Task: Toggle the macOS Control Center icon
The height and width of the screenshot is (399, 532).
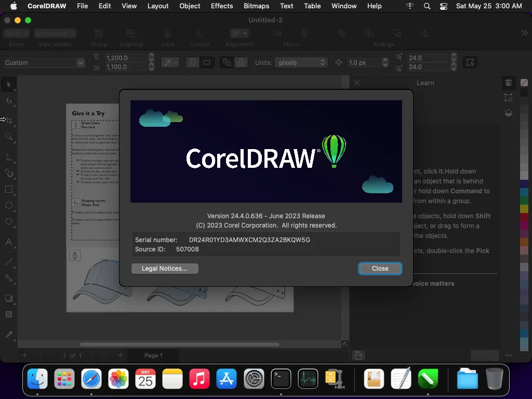Action: point(444,6)
